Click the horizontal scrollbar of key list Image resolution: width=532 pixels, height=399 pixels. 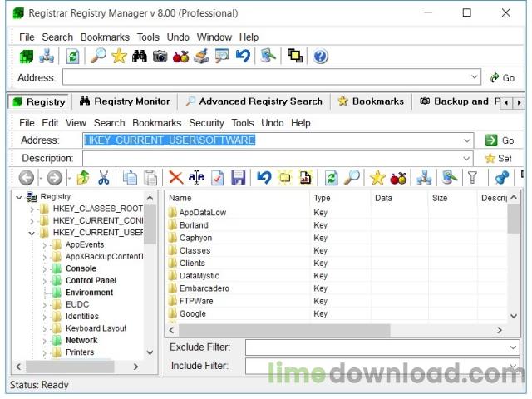tap(284, 330)
